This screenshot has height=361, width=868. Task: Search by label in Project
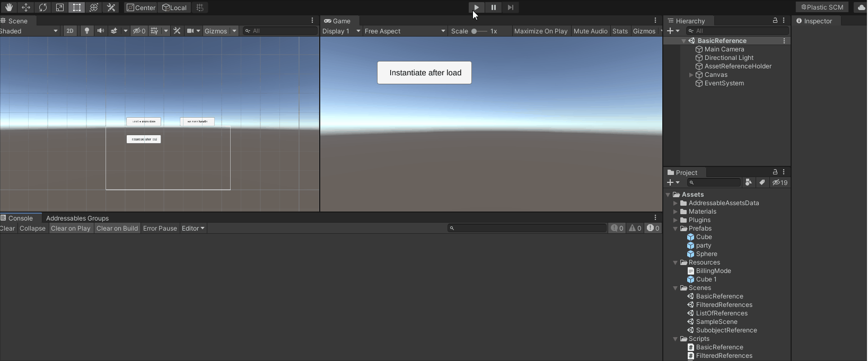click(x=762, y=182)
